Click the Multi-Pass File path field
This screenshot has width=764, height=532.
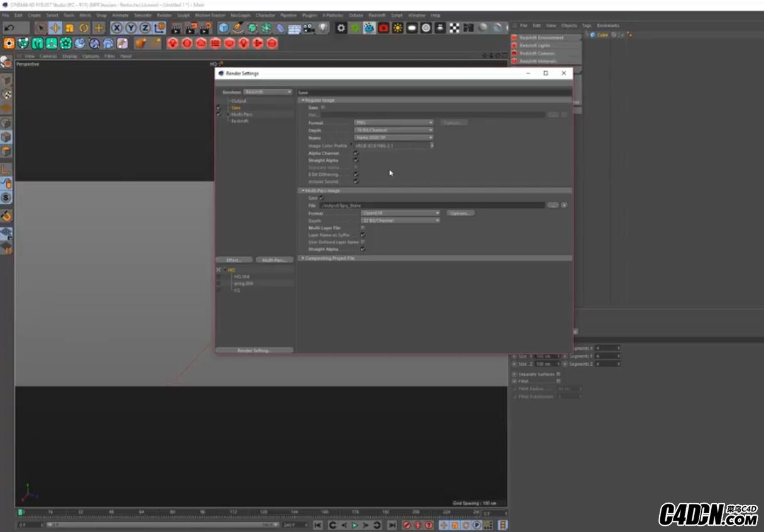[432, 205]
